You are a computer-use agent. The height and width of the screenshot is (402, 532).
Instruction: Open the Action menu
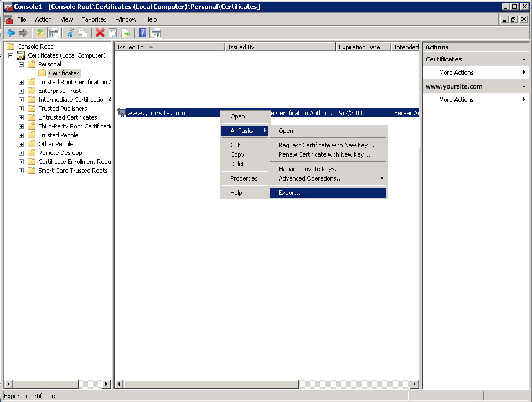point(43,19)
